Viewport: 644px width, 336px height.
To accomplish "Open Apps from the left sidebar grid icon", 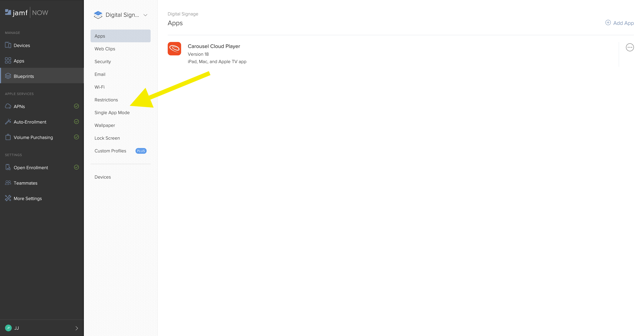I will point(8,60).
